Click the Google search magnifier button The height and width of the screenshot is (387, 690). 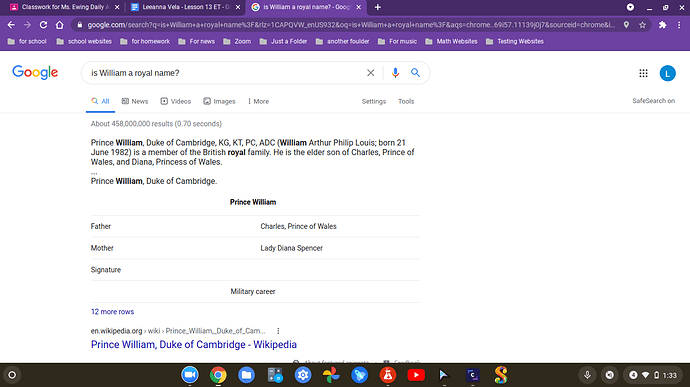point(415,73)
